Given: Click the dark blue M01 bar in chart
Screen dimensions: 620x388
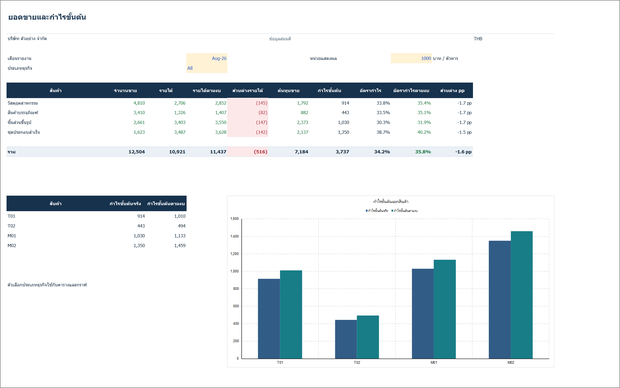Looking at the screenshot, I should pyautogui.click(x=423, y=314).
